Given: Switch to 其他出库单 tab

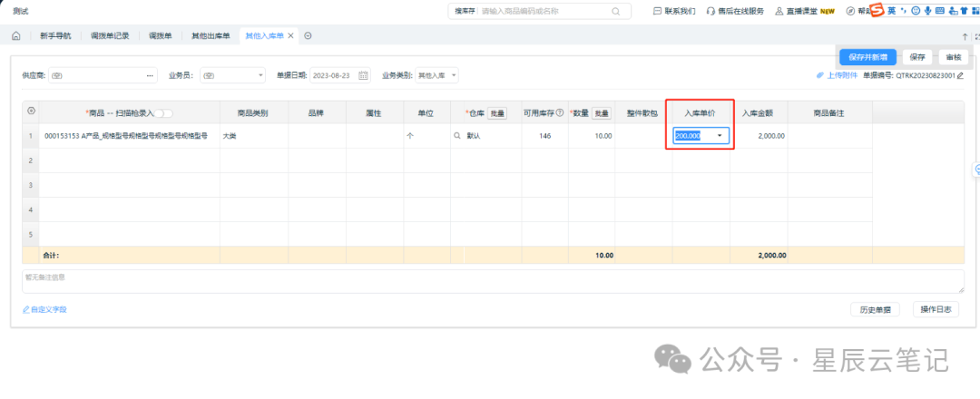Looking at the screenshot, I should tap(210, 35).
